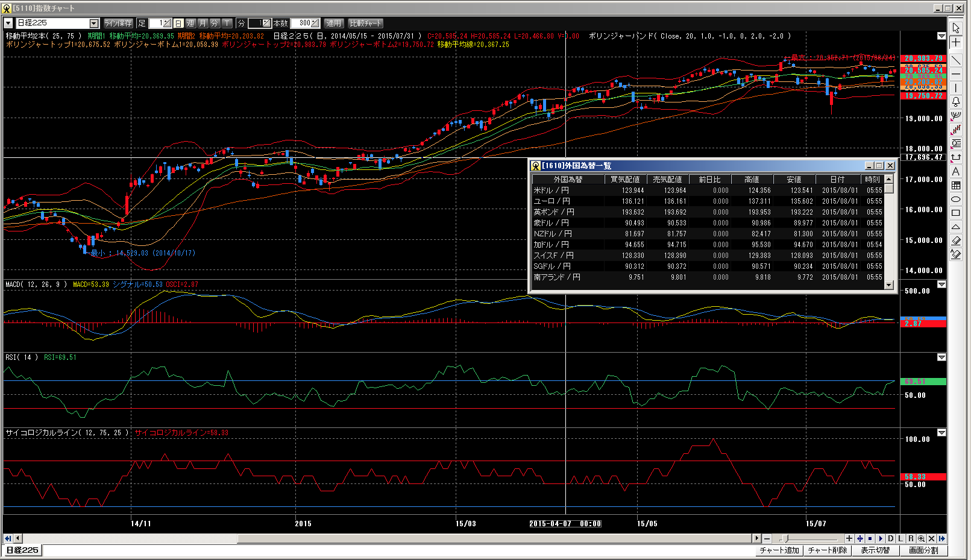971x560 pixels.
Task: Pick the diagonal trend line tool
Action: pos(956,60)
